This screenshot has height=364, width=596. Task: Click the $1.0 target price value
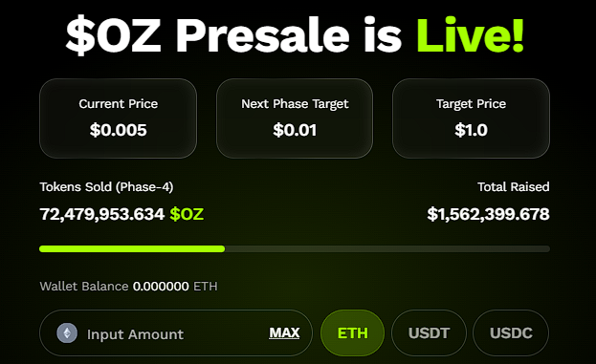[x=471, y=130]
